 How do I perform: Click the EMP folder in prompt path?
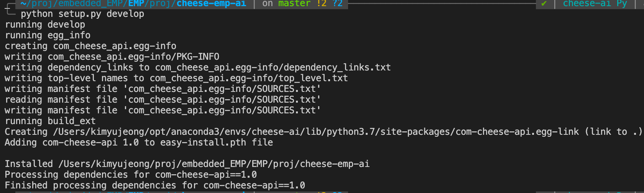click(136, 4)
